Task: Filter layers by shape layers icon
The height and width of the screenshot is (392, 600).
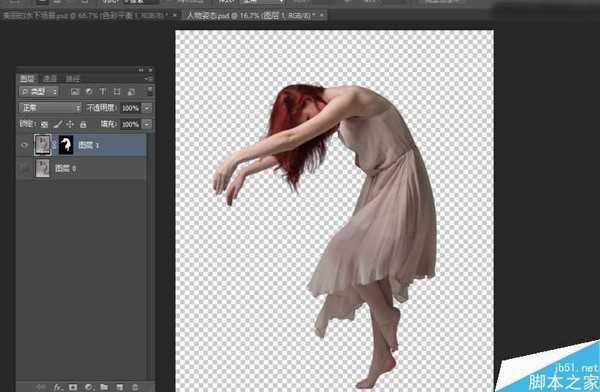Action: pos(117,92)
